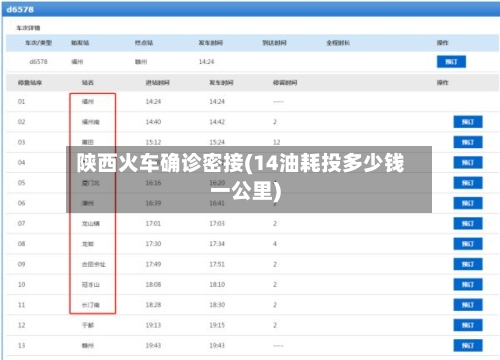
Task: Click the book button in the d6578 summary row
Action: 451,62
